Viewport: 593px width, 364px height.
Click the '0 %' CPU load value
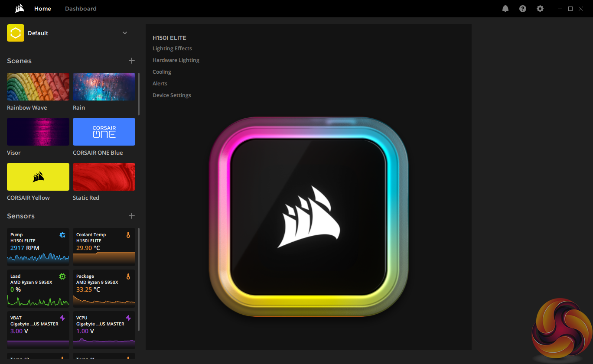[16, 290]
